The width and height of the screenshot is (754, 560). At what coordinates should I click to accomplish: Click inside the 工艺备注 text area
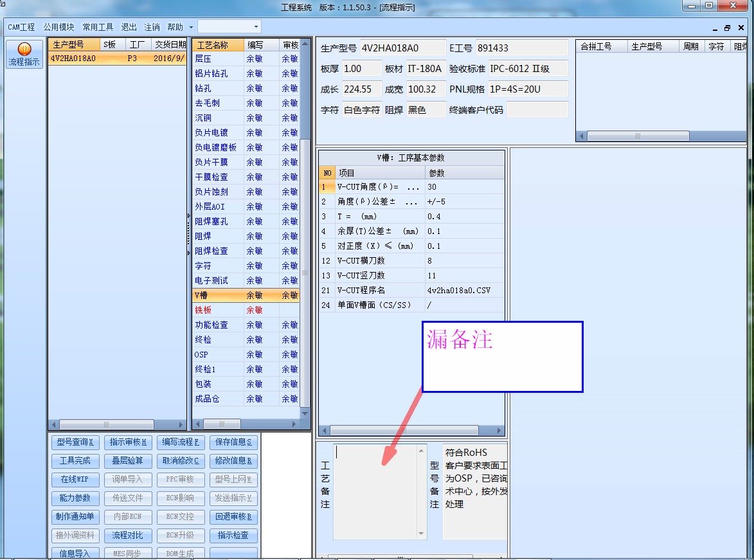375,491
